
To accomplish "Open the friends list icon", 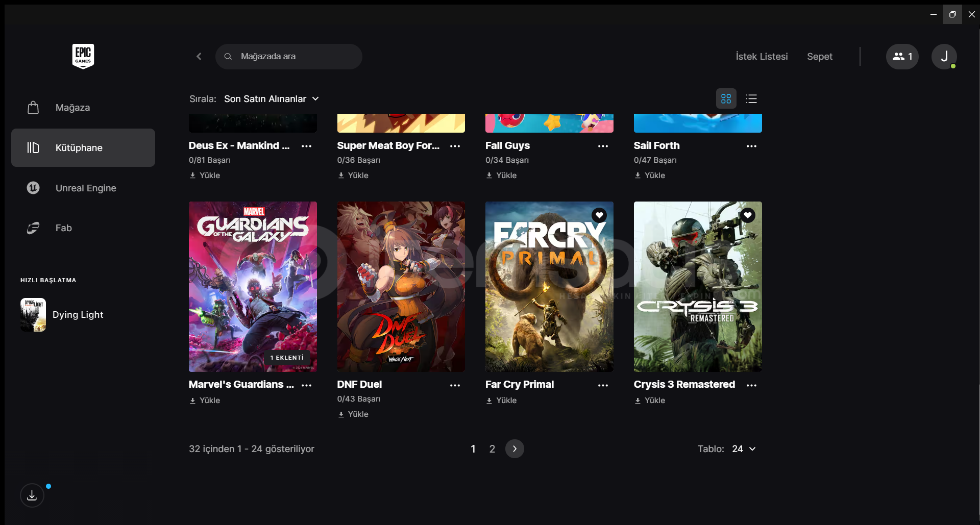I will 902,57.
